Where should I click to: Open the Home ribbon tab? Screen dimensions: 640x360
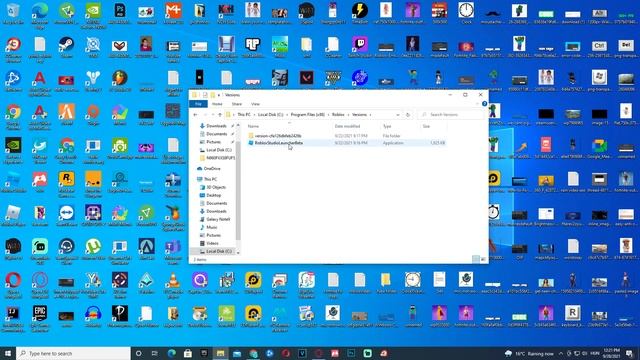click(x=217, y=104)
